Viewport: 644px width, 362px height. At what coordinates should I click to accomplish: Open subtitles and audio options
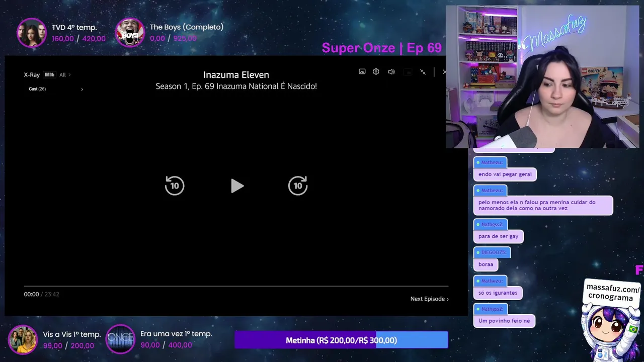[x=362, y=72]
